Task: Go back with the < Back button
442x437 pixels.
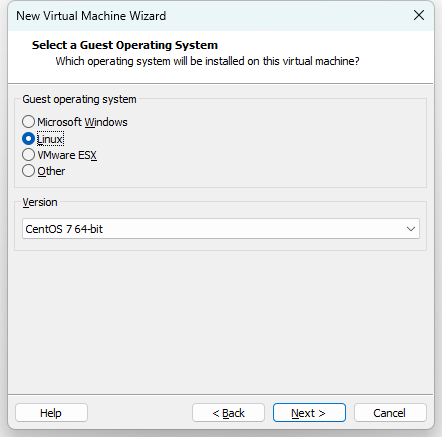Action: click(x=228, y=413)
